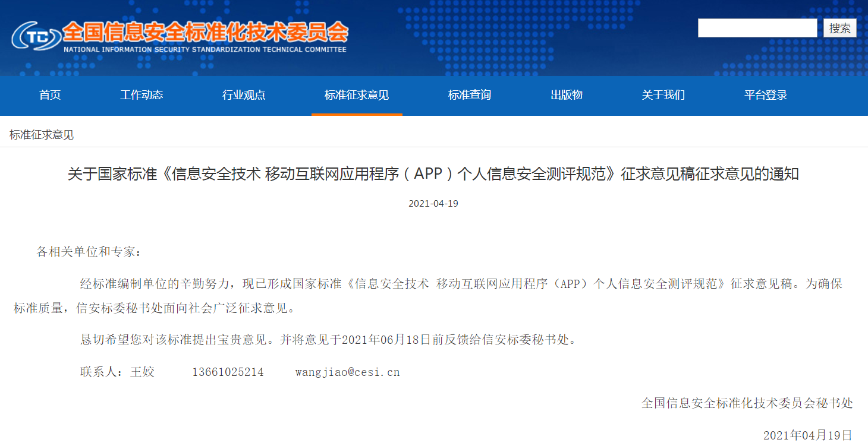This screenshot has height=446, width=868.
Task: Open the 标准查询 menu item
Action: 470,95
